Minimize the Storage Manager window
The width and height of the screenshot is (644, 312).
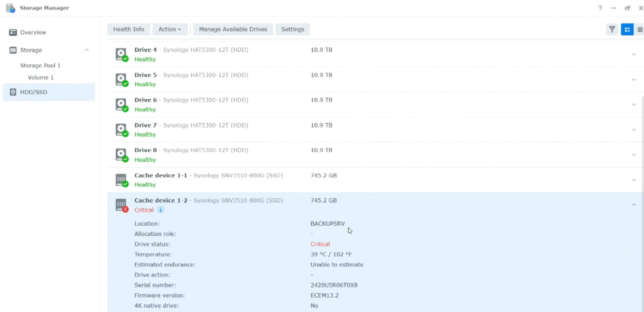614,8
